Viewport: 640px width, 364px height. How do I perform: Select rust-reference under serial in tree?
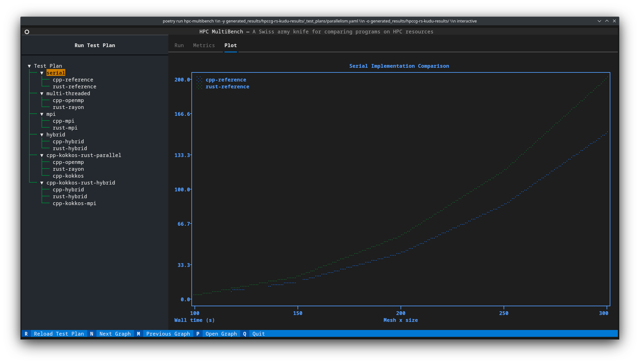point(75,87)
